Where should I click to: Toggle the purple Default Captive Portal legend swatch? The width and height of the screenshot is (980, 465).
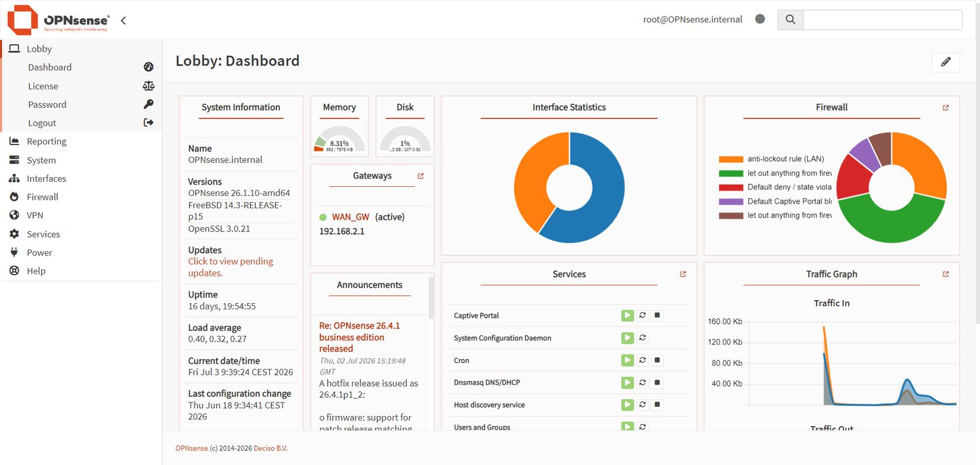click(731, 202)
